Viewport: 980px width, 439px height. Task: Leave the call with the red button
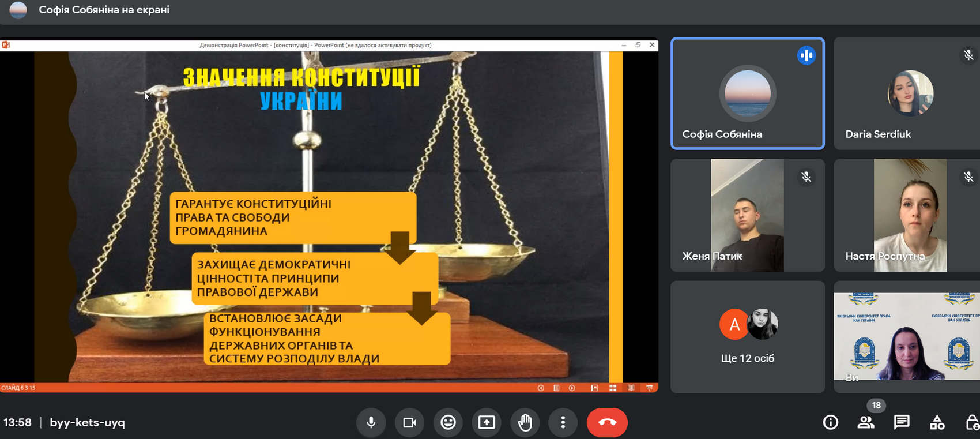click(x=607, y=423)
